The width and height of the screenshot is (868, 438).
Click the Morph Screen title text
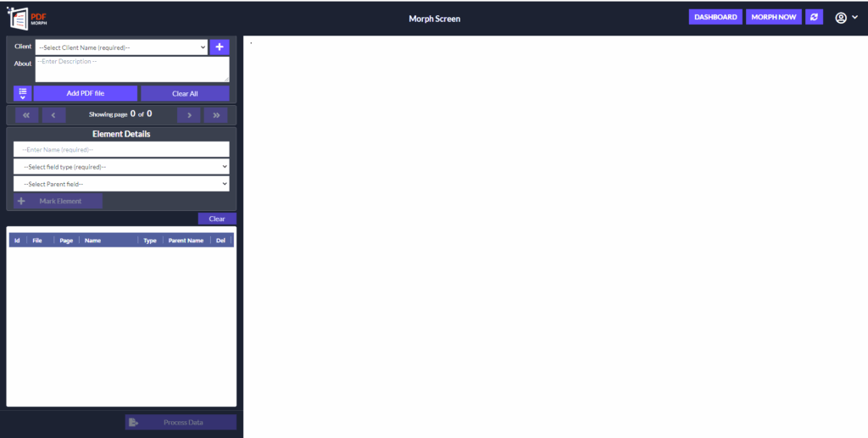(435, 19)
